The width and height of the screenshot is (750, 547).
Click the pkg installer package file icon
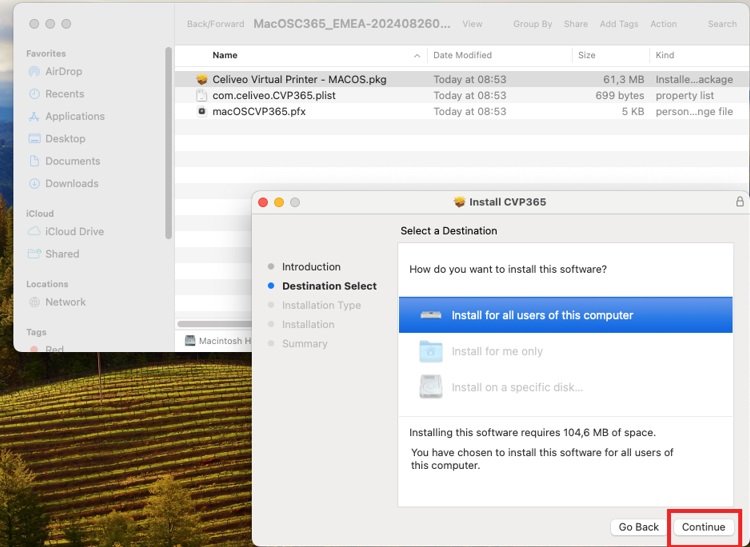pos(202,79)
